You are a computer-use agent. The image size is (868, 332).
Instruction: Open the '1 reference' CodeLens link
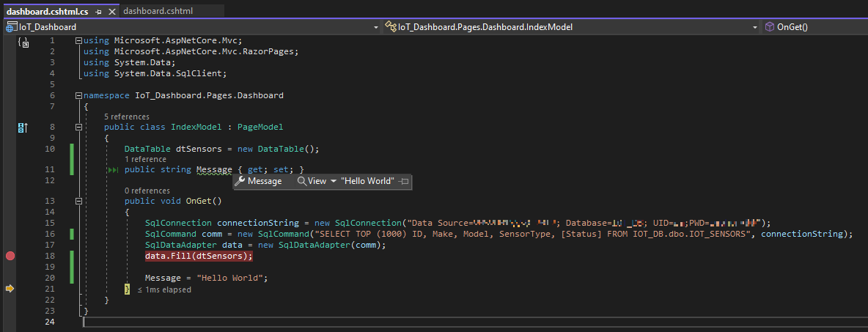145,159
